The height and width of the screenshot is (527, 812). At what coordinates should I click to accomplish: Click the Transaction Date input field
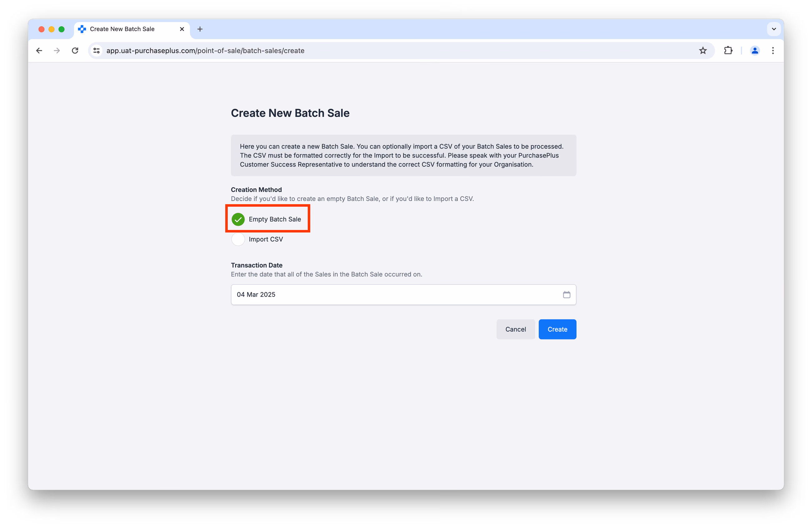coord(404,294)
